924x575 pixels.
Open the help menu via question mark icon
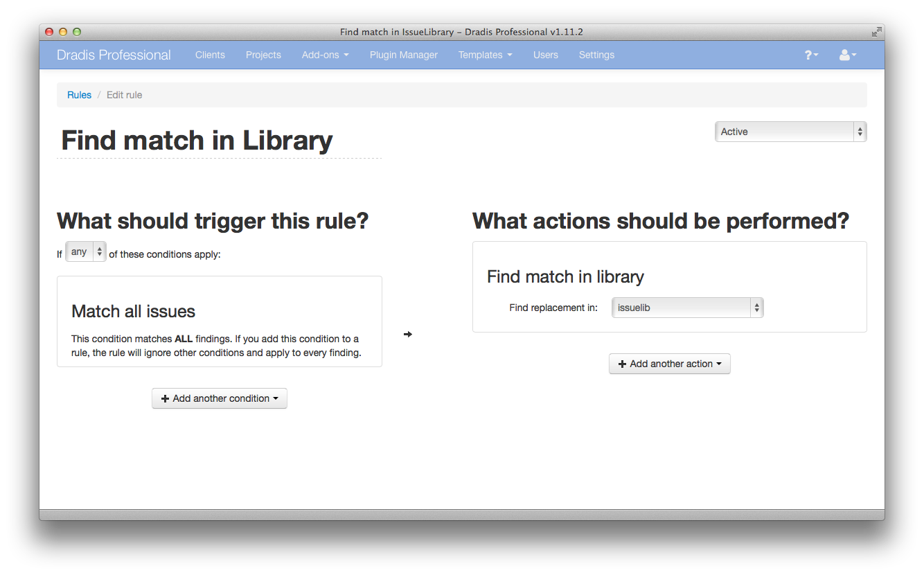click(x=809, y=55)
